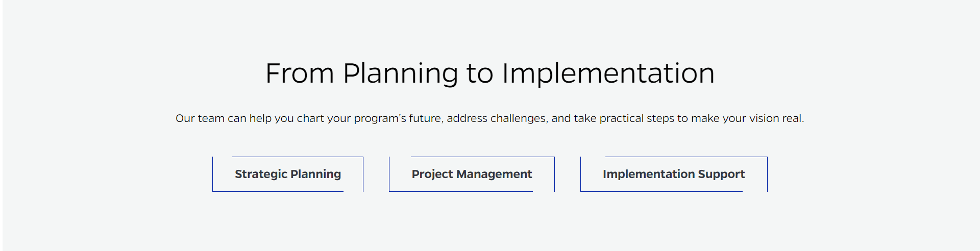Click 'and take' in the description

tap(574, 118)
